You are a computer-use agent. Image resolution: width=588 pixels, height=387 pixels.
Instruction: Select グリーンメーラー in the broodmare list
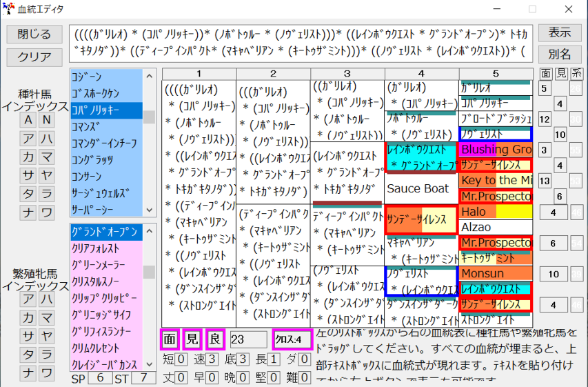[x=106, y=265]
